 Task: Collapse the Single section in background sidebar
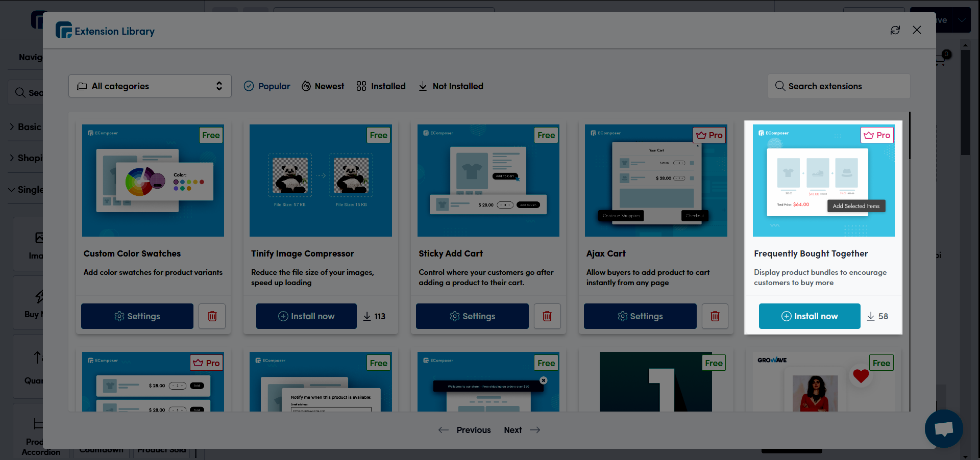pos(26,189)
